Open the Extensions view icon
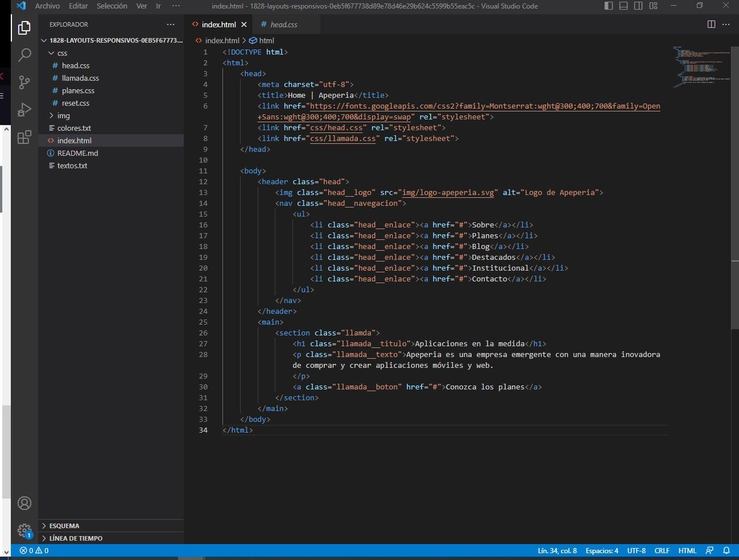739x560 pixels. tap(24, 137)
